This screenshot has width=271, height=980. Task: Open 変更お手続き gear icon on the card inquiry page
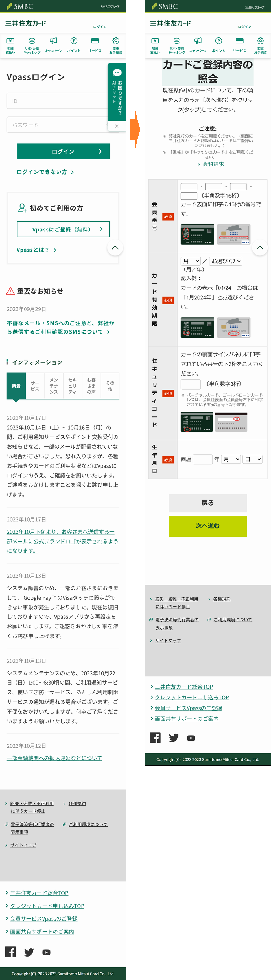(x=260, y=45)
